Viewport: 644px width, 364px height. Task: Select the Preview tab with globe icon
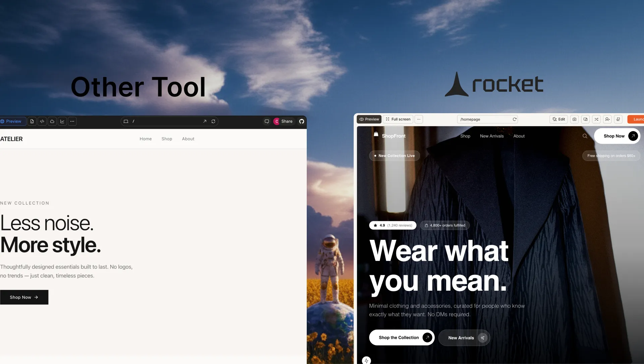(x=12, y=122)
